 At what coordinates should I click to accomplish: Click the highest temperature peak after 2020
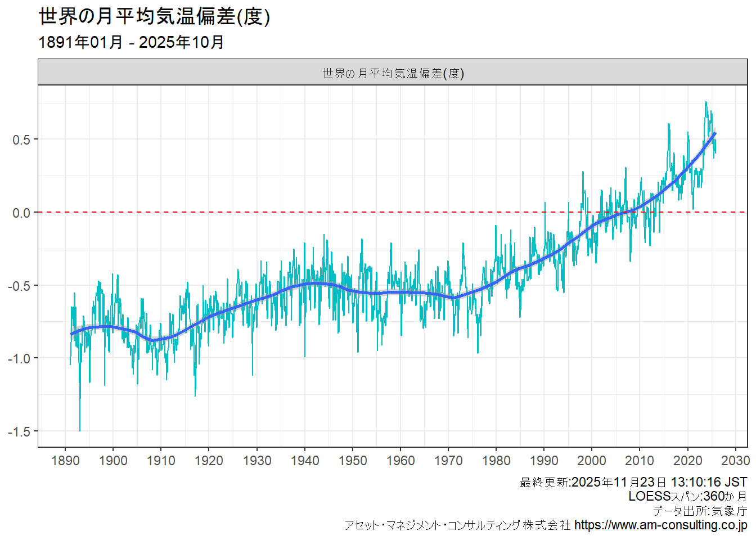coord(706,103)
